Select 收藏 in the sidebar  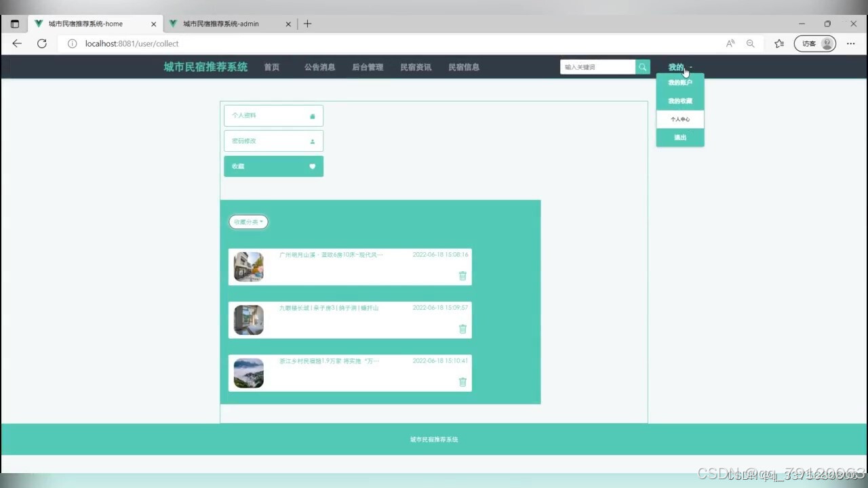pyautogui.click(x=273, y=166)
